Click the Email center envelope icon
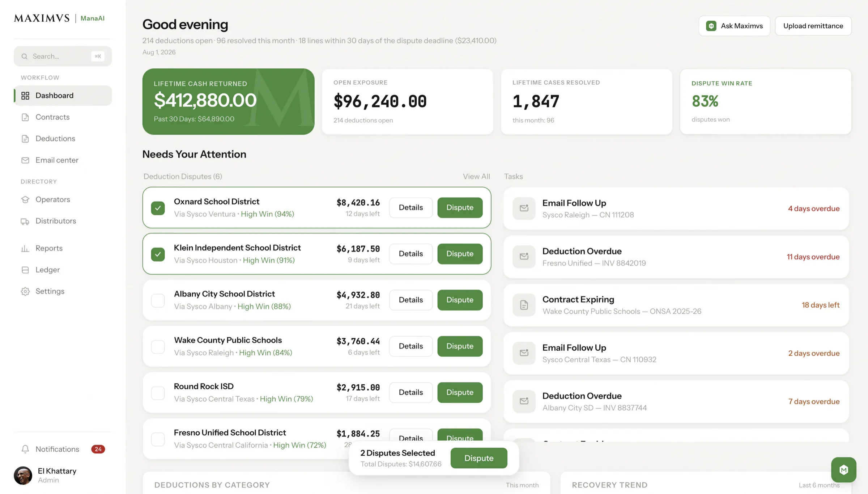 click(x=25, y=160)
